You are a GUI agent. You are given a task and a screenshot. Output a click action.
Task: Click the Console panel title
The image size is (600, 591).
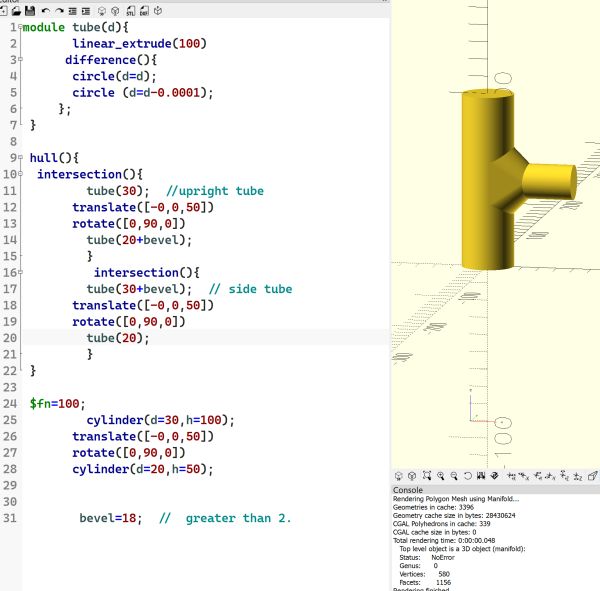point(408,490)
